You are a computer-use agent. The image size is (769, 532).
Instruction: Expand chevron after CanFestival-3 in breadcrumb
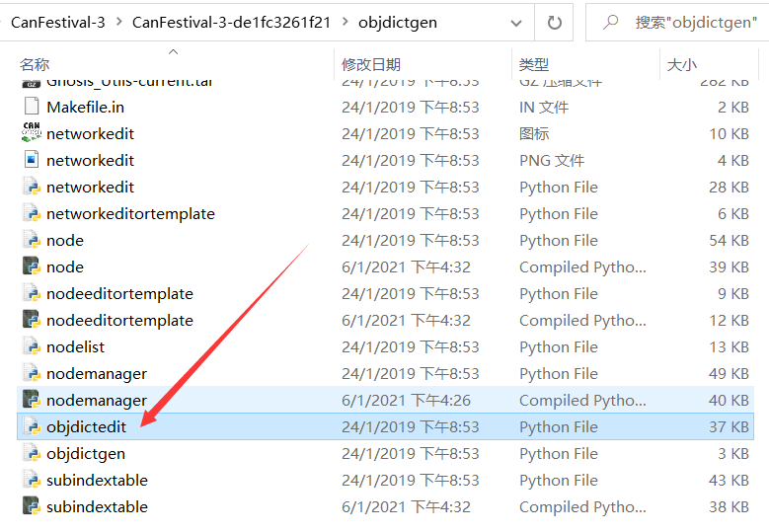pyautogui.click(x=118, y=22)
